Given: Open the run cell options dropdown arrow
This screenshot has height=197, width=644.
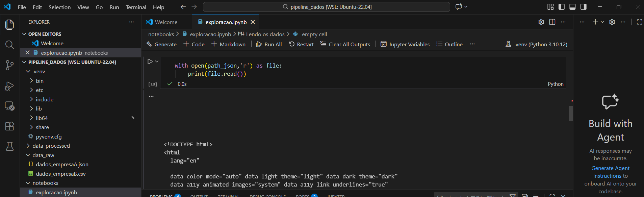Looking at the screenshot, I should [x=157, y=61].
